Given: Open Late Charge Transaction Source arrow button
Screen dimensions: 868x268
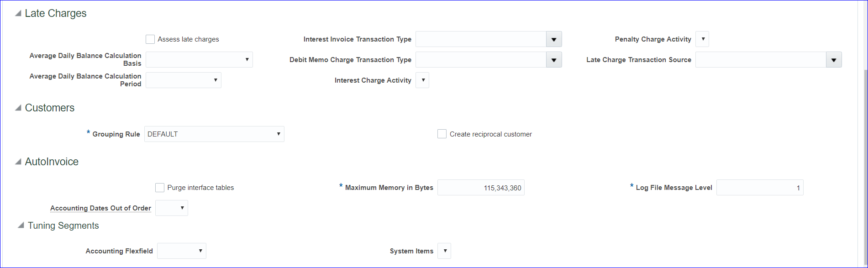Looking at the screenshot, I should 834,60.
